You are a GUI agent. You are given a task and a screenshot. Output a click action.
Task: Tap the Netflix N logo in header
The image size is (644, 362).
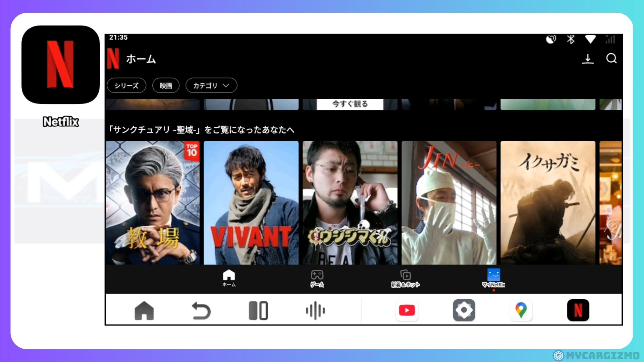pyautogui.click(x=113, y=59)
